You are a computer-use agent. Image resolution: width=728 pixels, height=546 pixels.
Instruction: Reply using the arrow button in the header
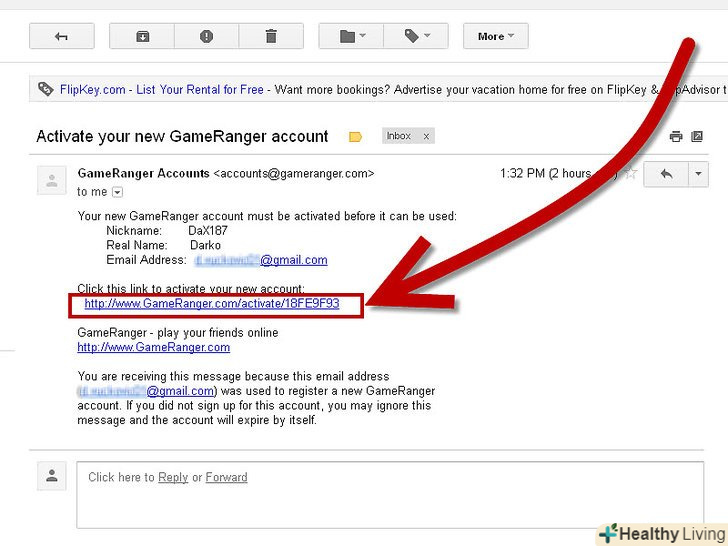(666, 174)
